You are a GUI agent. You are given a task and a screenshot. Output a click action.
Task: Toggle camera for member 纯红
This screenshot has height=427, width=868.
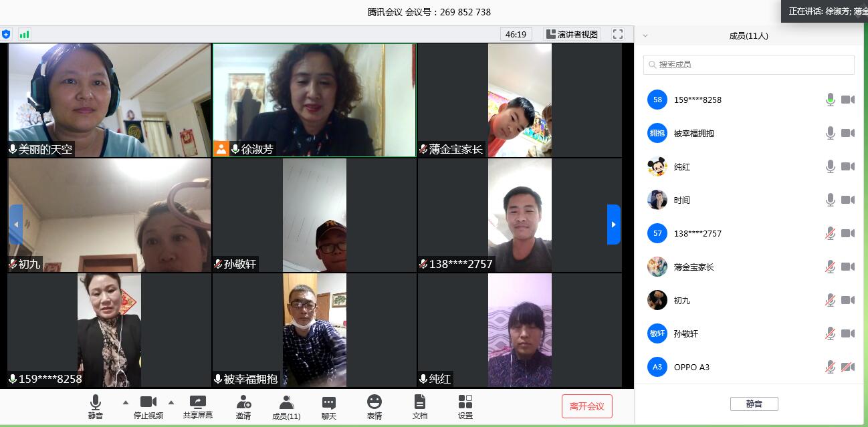click(848, 166)
